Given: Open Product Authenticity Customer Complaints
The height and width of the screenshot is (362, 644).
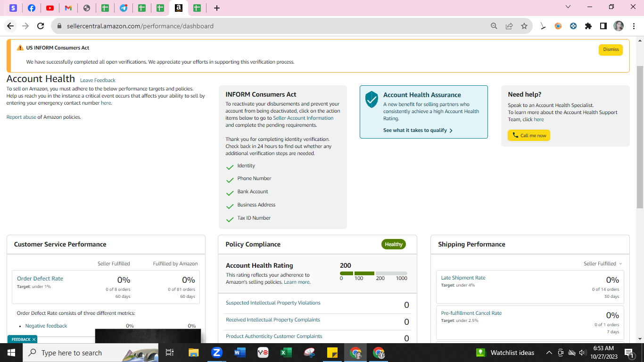Looking at the screenshot, I should 274,336.
